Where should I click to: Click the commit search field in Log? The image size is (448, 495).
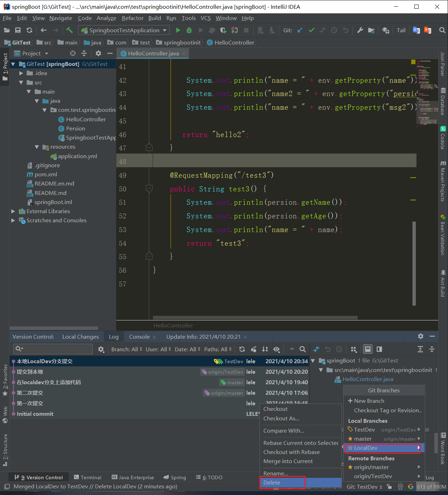point(53,349)
